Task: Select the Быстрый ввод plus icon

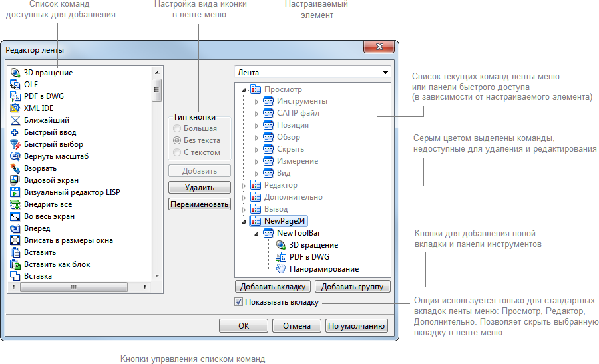Action: pos(16,132)
